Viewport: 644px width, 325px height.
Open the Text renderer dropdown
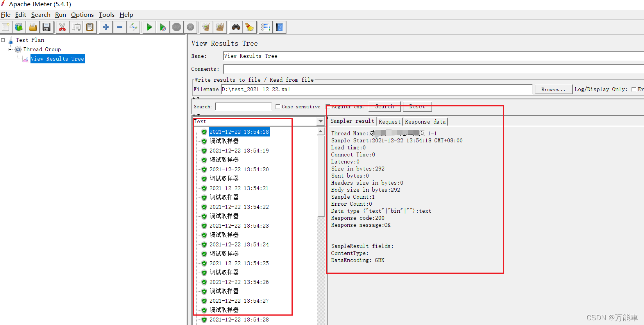pyautogui.click(x=320, y=122)
